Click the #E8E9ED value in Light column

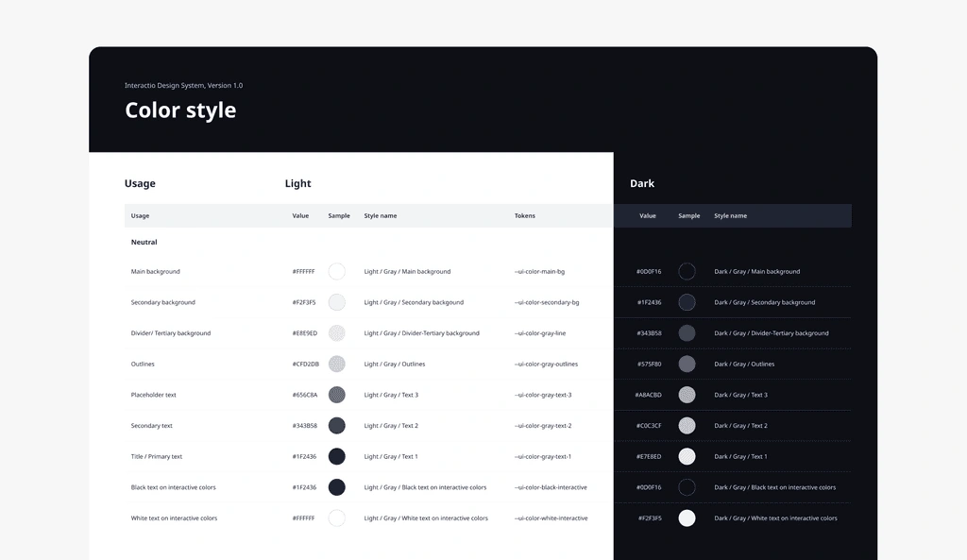[x=305, y=333]
